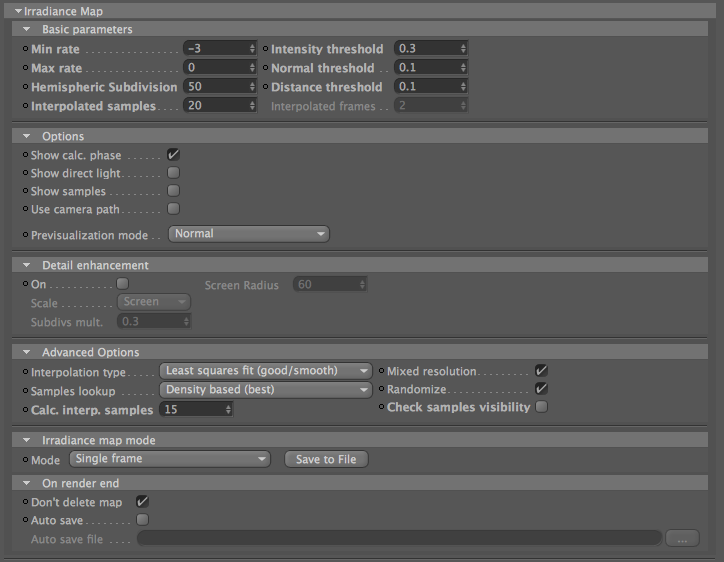Click the animation dot beside Normal threshold
The height and width of the screenshot is (562, 724).
(x=265, y=67)
